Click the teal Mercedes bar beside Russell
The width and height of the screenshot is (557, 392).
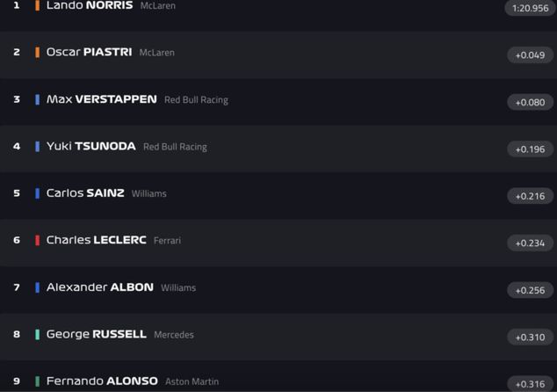pyautogui.click(x=38, y=334)
